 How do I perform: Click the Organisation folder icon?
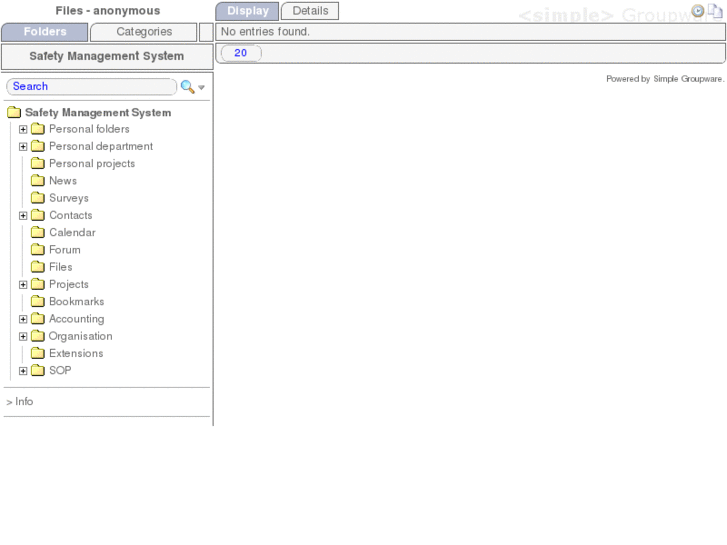coord(38,336)
